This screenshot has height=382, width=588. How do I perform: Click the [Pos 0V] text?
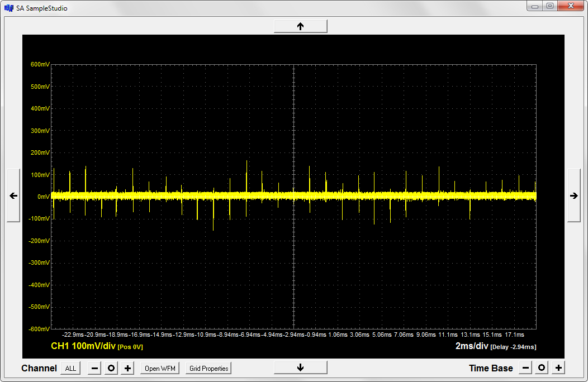pyautogui.click(x=130, y=347)
